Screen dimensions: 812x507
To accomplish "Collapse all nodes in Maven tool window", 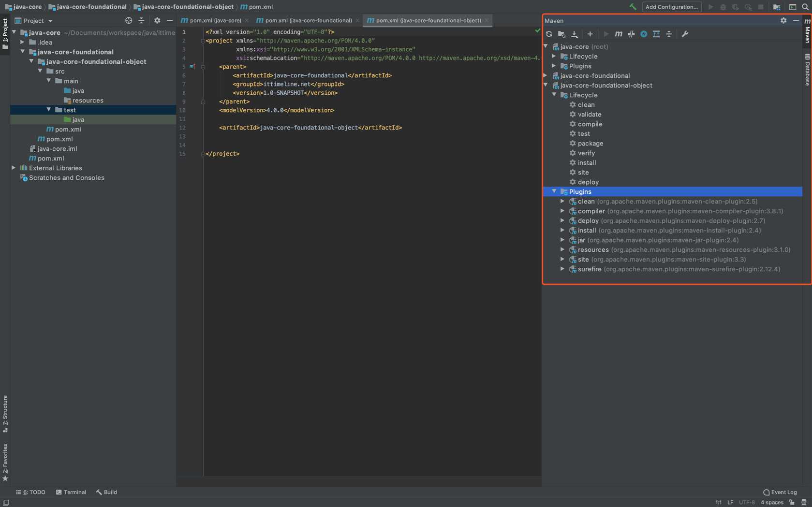I will [669, 34].
